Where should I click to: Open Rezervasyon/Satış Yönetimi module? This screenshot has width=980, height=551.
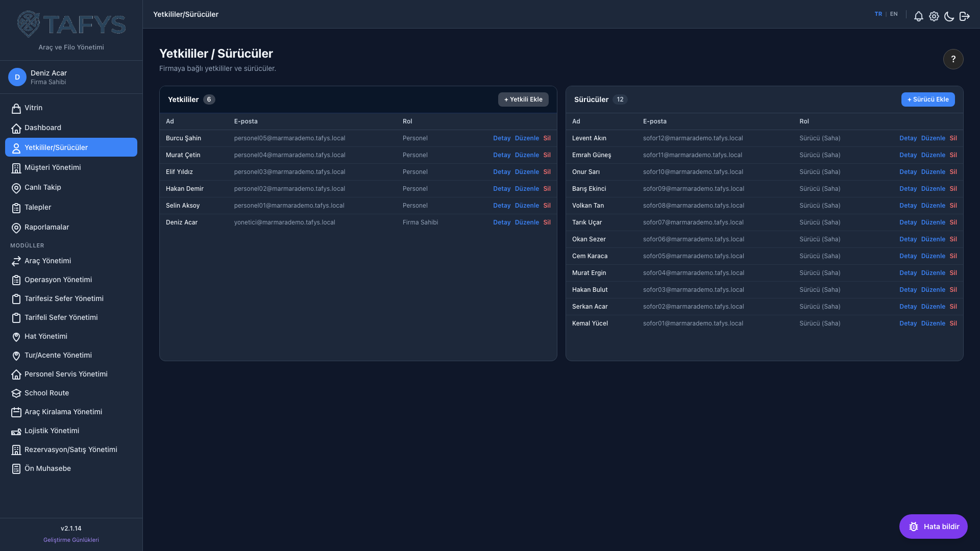click(x=71, y=449)
